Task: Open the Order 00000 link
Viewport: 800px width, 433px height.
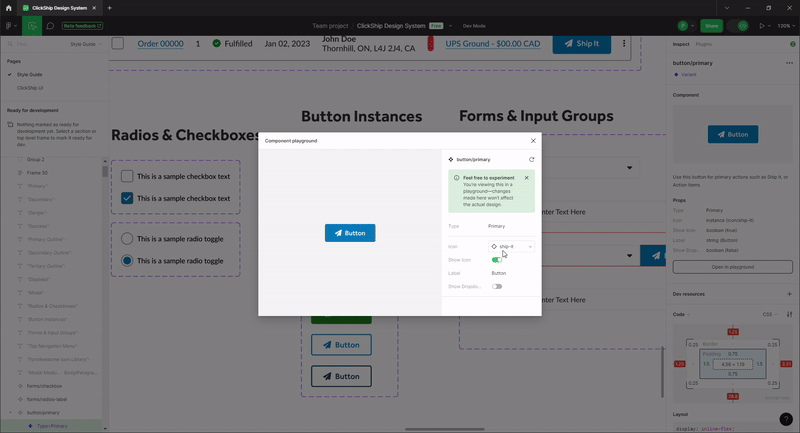Action: tap(160, 44)
